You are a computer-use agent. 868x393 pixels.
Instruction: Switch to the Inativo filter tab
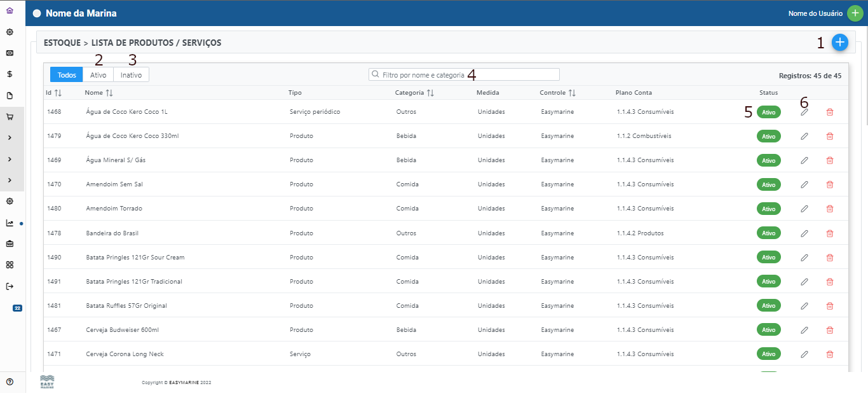(x=131, y=75)
